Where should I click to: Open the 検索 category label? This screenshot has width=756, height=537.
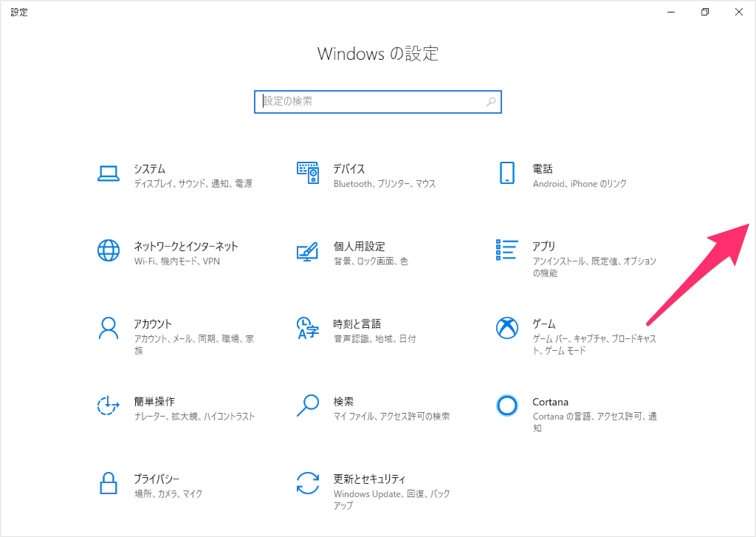coord(343,401)
